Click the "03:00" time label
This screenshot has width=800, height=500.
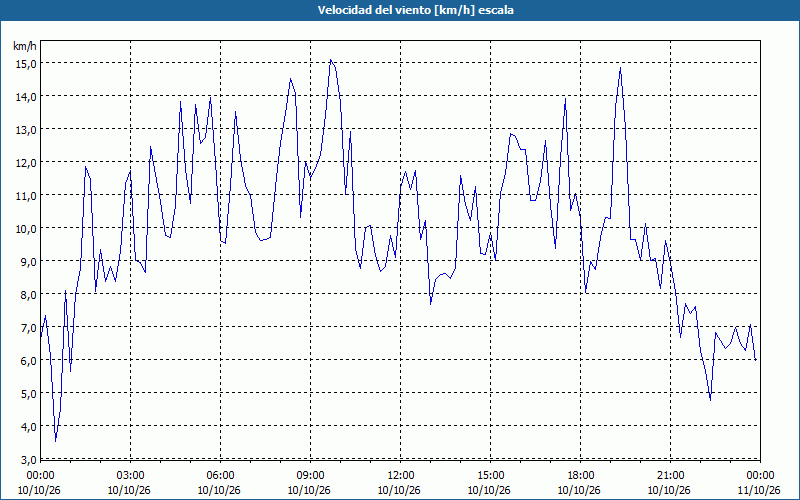(130, 476)
